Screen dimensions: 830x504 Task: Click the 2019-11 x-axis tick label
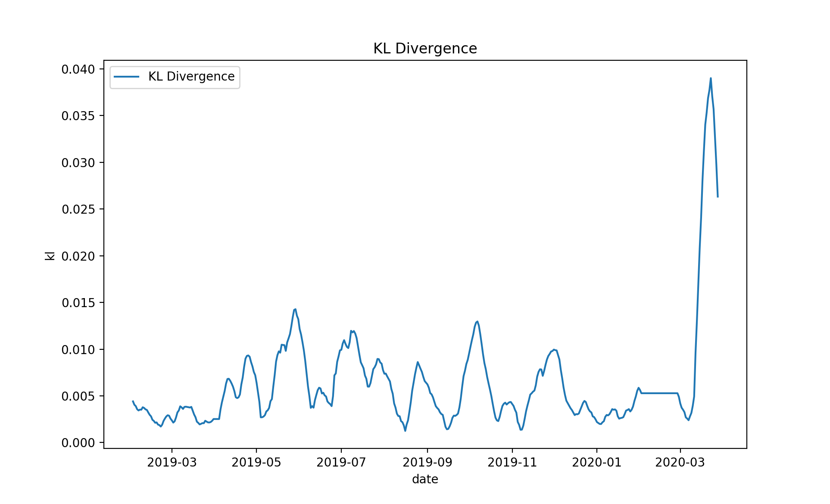tap(512, 463)
